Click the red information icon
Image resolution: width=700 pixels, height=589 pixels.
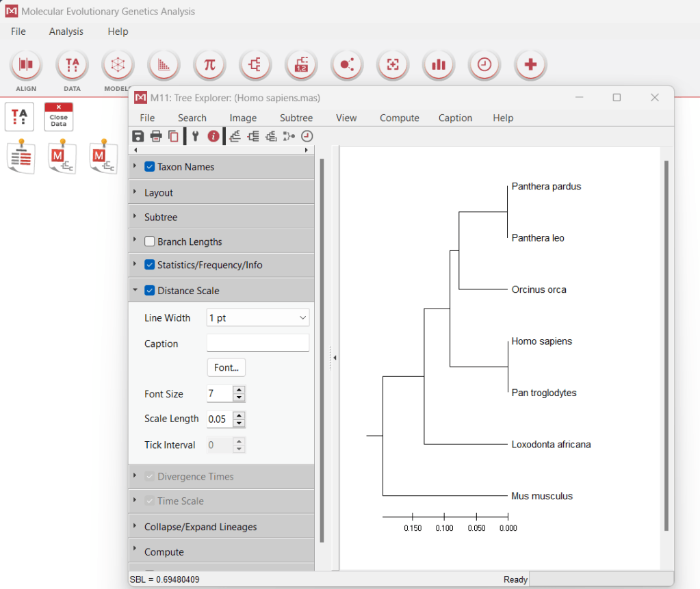[213, 136]
